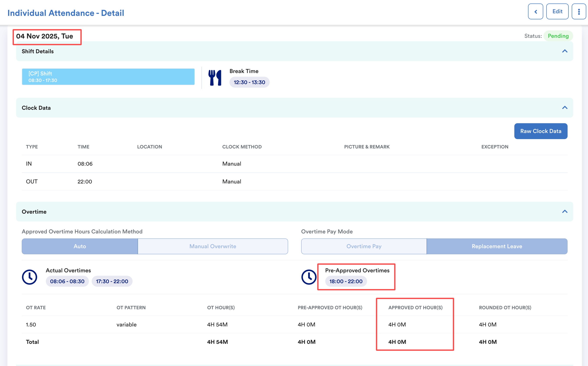The width and height of the screenshot is (588, 366).
Task: Click the [CP] Shift 08:30-17:30 bar
Action: tap(108, 77)
